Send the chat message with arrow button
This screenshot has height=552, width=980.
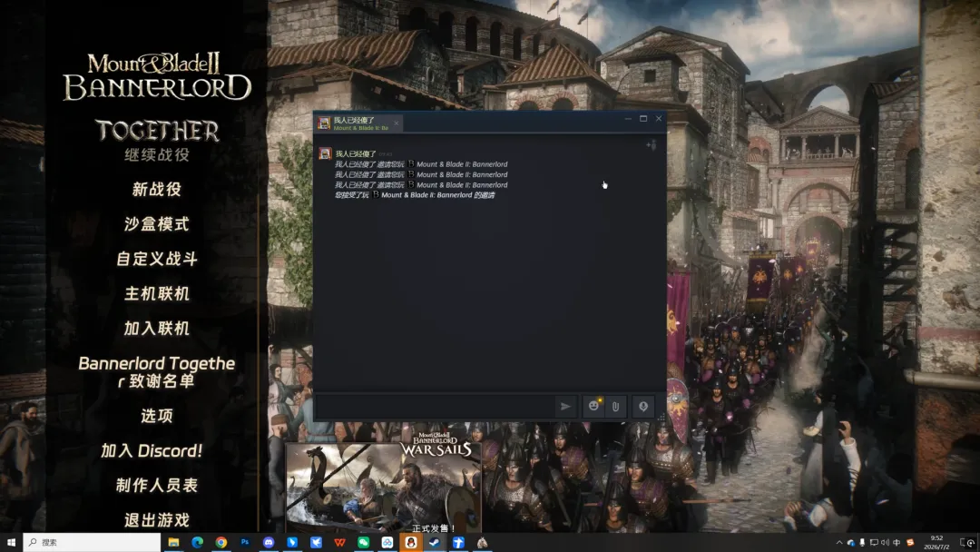pos(565,407)
